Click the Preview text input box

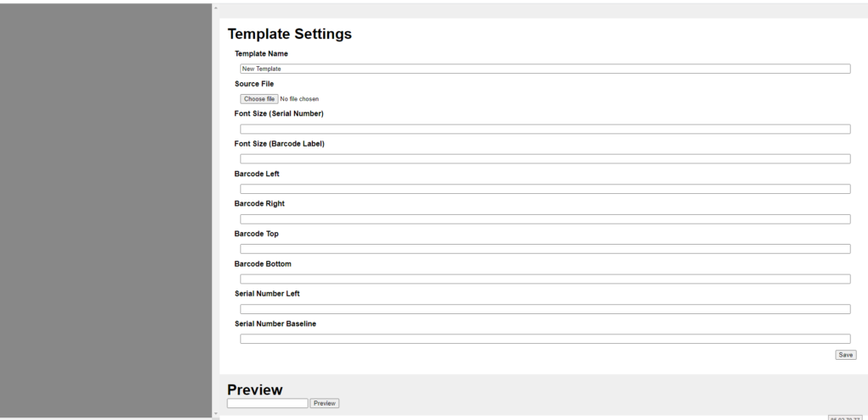267,403
